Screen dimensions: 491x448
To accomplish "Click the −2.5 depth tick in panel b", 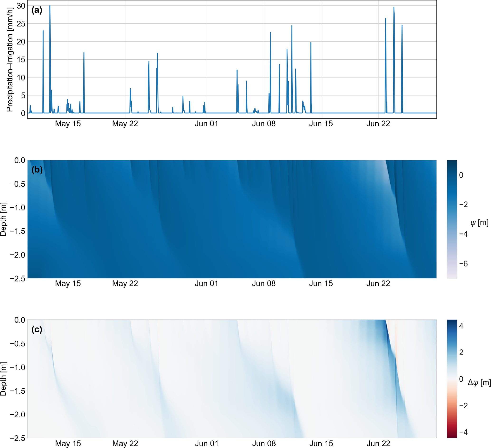I will click(x=18, y=278).
